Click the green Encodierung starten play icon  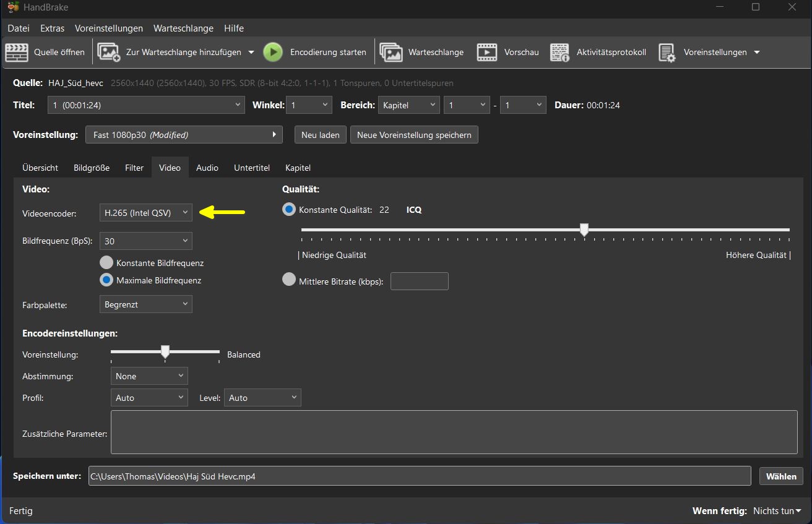(x=273, y=53)
